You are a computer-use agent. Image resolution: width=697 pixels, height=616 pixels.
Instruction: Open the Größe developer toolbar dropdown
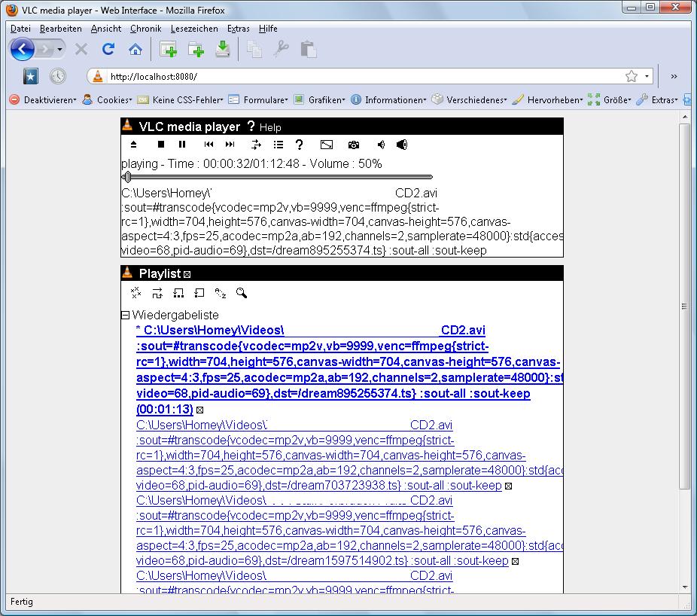[x=610, y=100]
